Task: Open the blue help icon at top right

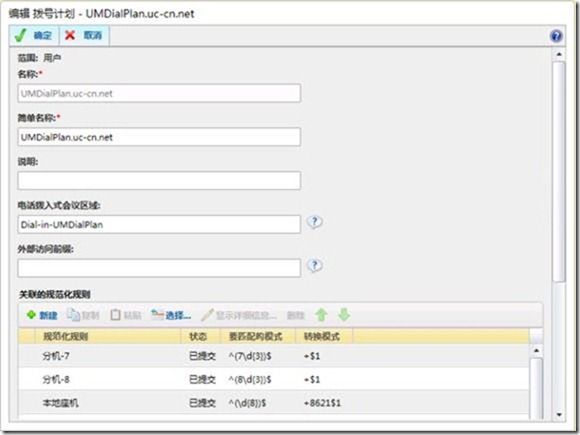Action: point(556,36)
